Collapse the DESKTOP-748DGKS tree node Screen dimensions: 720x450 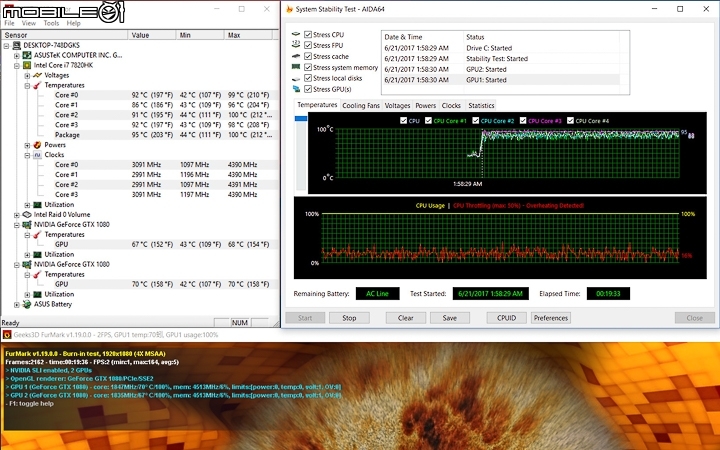click(6, 45)
